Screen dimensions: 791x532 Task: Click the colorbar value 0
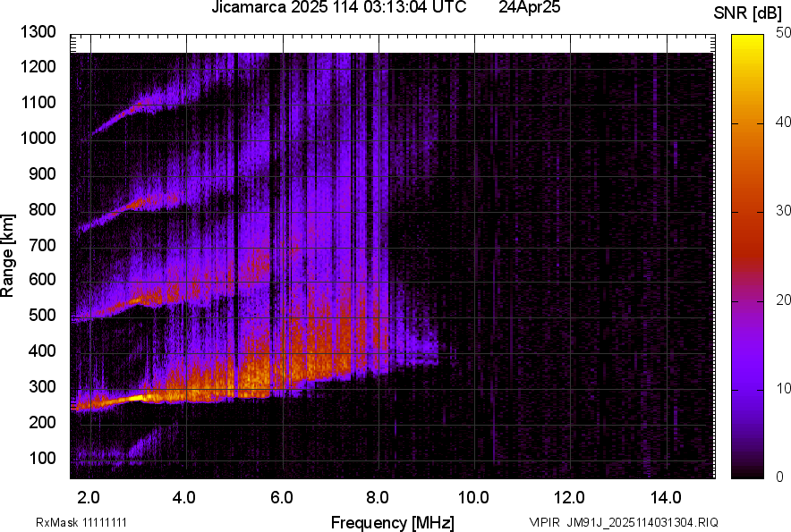point(779,477)
